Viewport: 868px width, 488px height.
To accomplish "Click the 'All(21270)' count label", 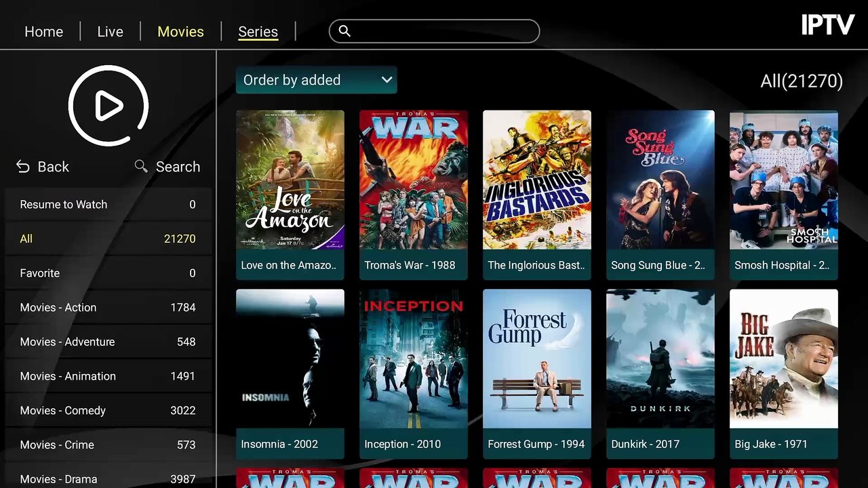I will tap(802, 81).
